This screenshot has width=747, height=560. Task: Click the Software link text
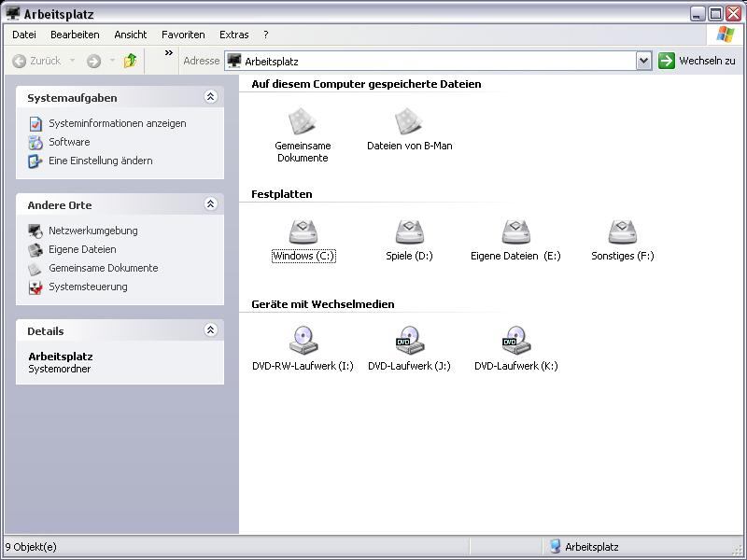[69, 142]
